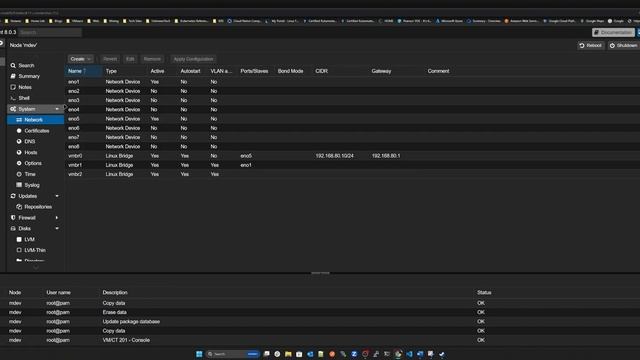Open Zoom from the taskbar

(x=354, y=354)
